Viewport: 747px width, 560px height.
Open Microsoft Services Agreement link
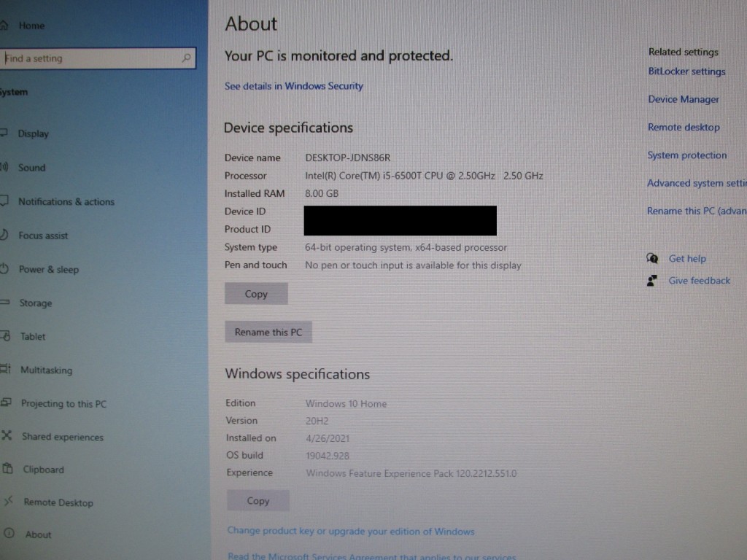[371, 556]
